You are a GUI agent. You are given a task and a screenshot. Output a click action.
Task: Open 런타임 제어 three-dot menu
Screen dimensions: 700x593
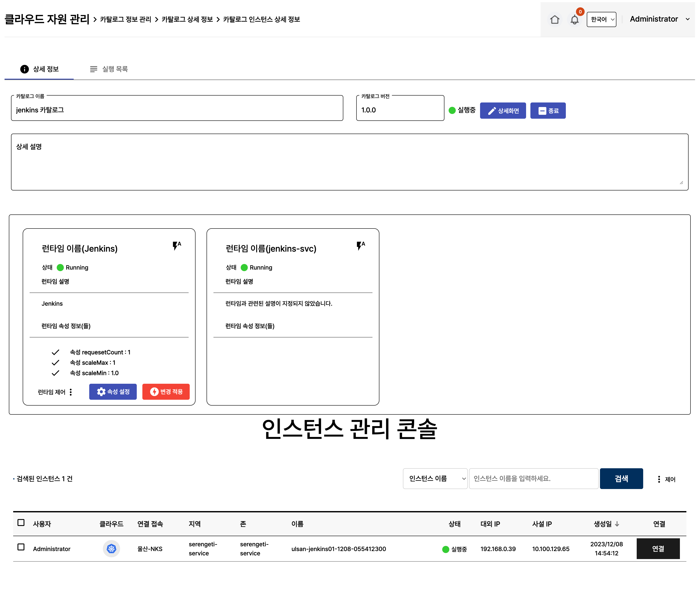(x=70, y=392)
